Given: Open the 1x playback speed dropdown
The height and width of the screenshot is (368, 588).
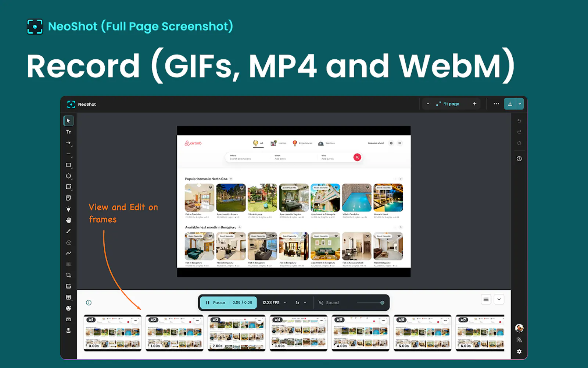Looking at the screenshot, I should coord(301,302).
